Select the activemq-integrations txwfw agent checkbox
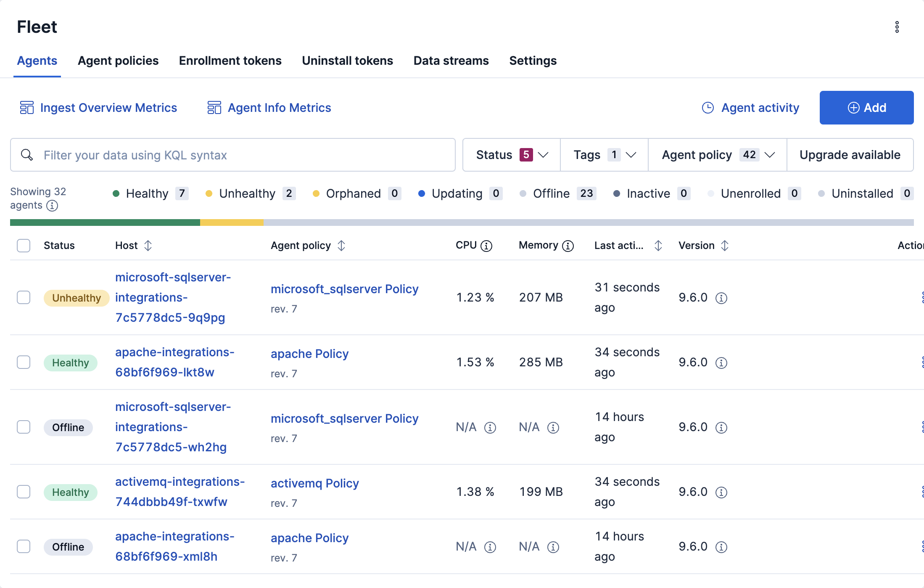This screenshot has width=924, height=588. 24,492
